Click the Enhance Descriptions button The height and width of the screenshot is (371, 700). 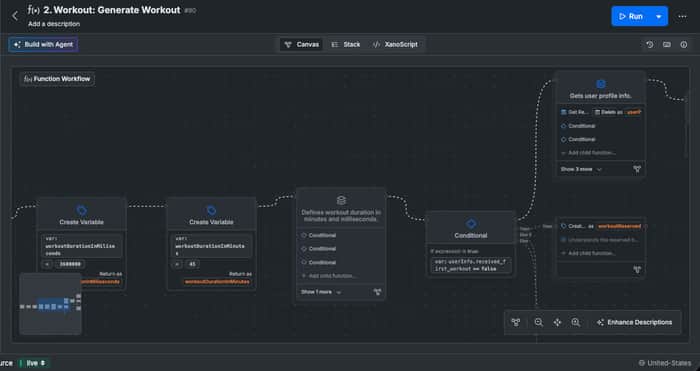634,322
